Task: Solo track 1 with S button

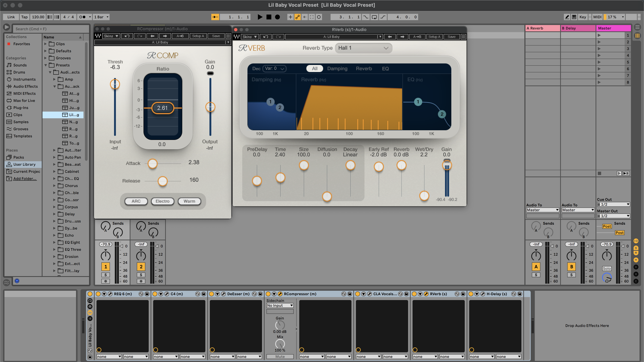Action: 105,275
